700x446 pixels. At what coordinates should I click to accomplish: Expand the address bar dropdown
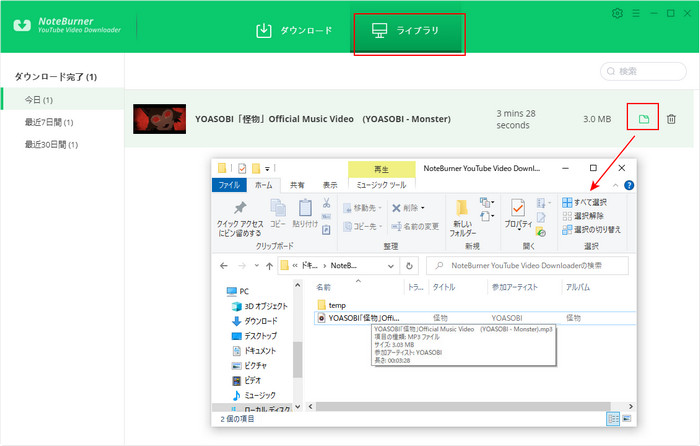click(391, 266)
